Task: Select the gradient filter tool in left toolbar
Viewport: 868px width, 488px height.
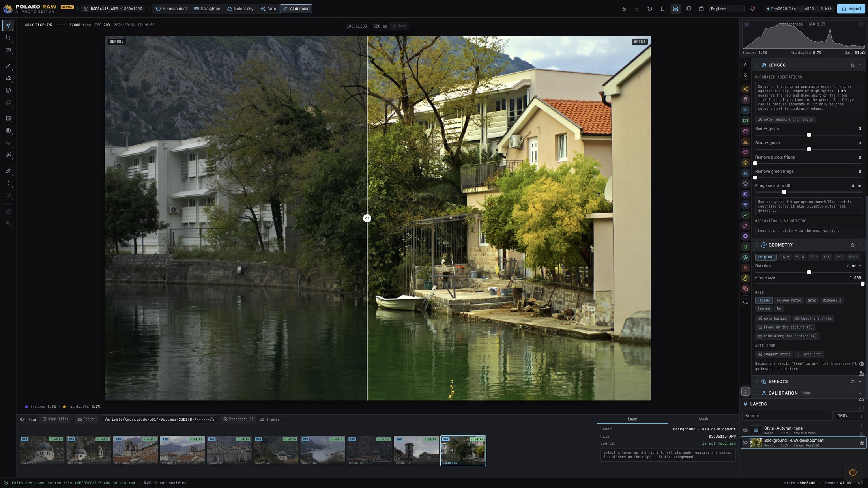Action: click(x=8, y=118)
